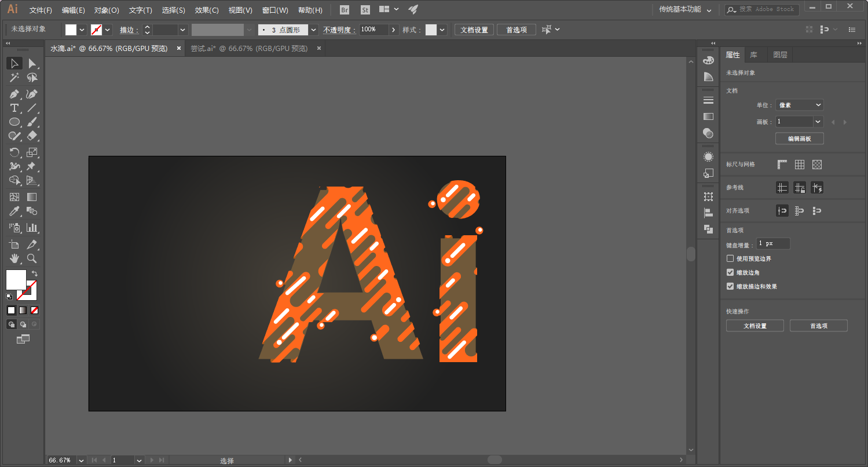Expand the opacity value arrow

(x=394, y=30)
